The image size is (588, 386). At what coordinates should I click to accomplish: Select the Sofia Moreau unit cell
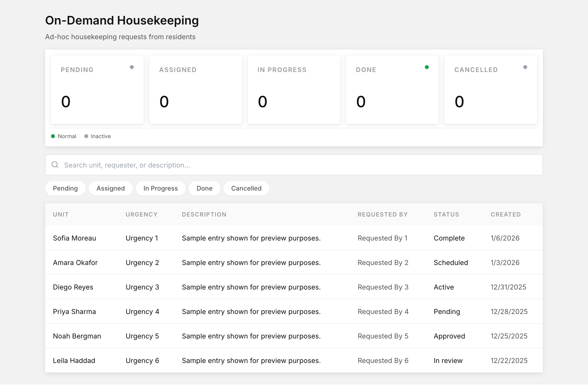[x=75, y=239]
